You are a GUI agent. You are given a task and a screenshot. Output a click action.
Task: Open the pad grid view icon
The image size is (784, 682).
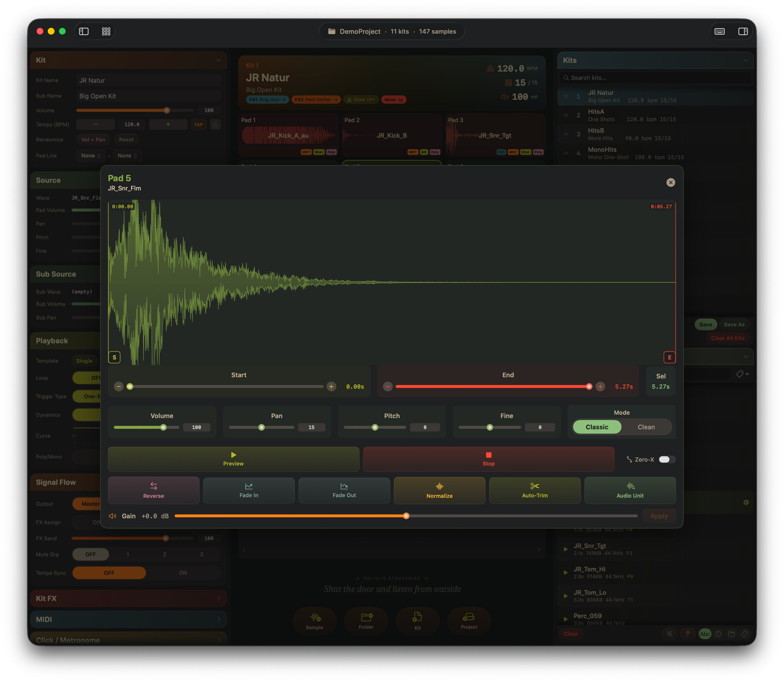click(x=106, y=31)
